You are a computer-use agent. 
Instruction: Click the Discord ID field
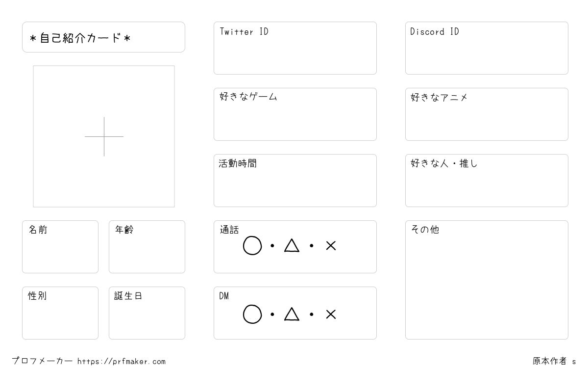(x=487, y=48)
